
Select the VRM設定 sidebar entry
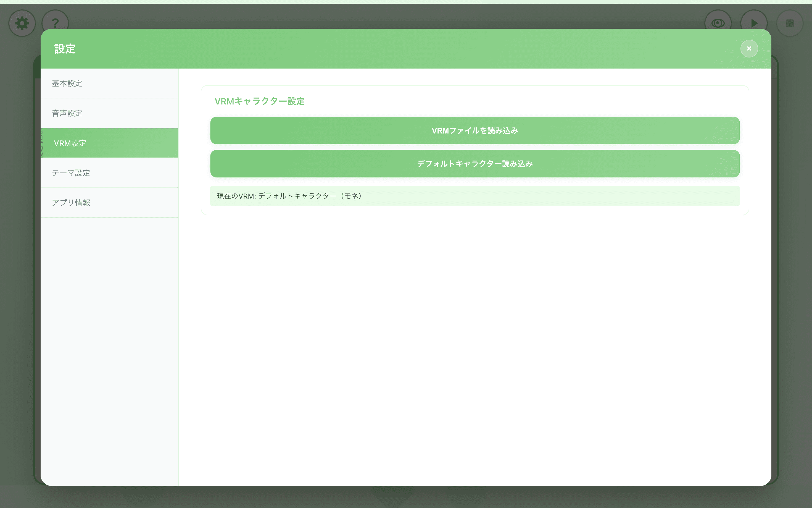70,143
